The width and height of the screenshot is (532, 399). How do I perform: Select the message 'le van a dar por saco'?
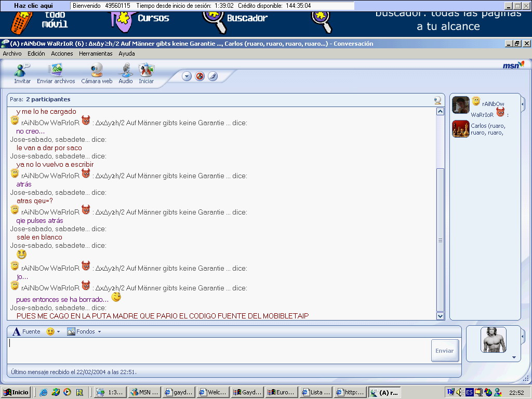tap(49, 148)
